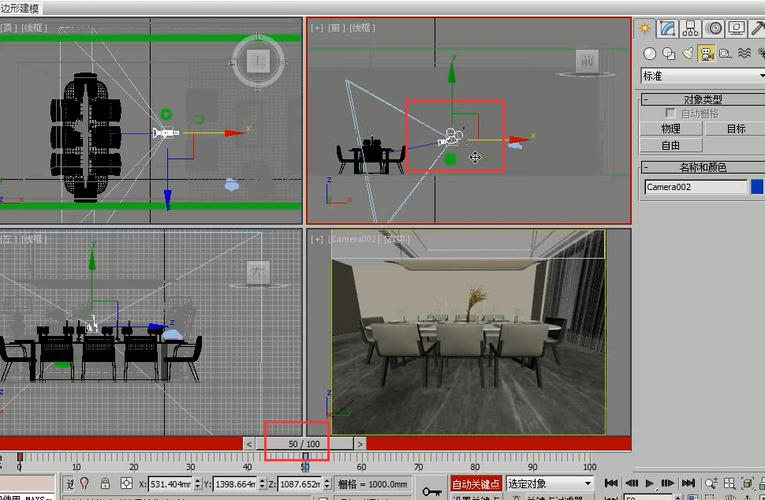The width and height of the screenshot is (765, 500).
Task: Click the play animation button
Action: 649,483
